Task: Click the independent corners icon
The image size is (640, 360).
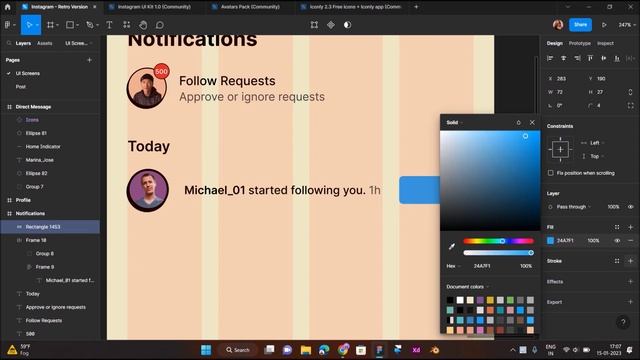Action: (631, 105)
